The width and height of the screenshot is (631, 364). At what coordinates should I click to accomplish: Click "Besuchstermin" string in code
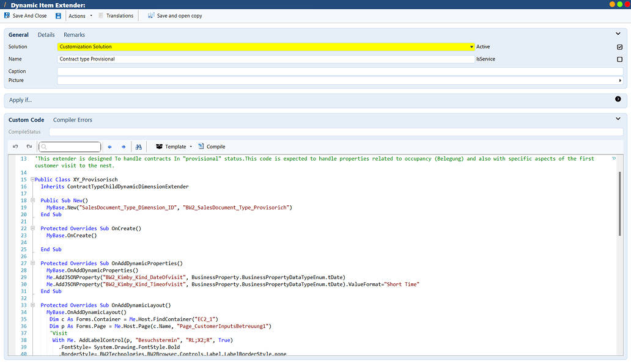click(158, 340)
